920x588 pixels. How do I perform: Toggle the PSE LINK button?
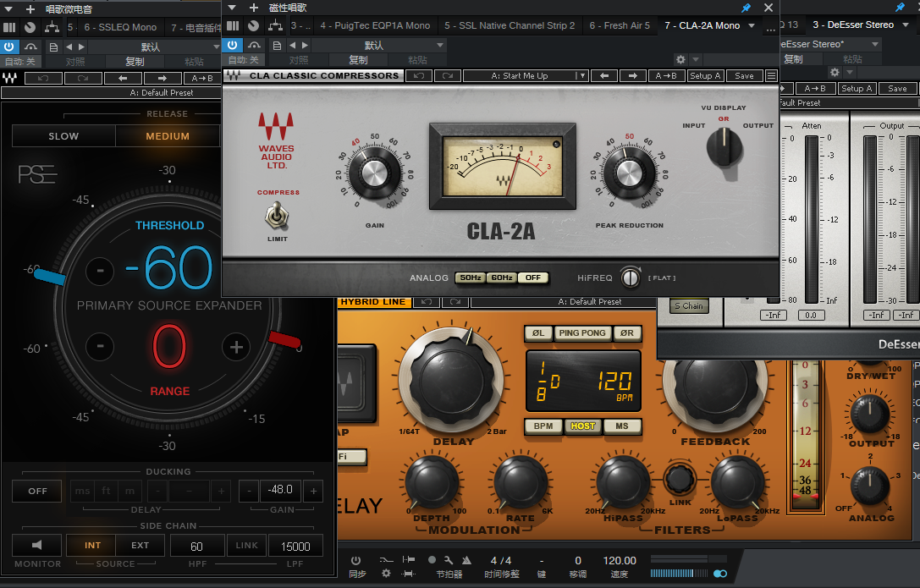[246, 545]
